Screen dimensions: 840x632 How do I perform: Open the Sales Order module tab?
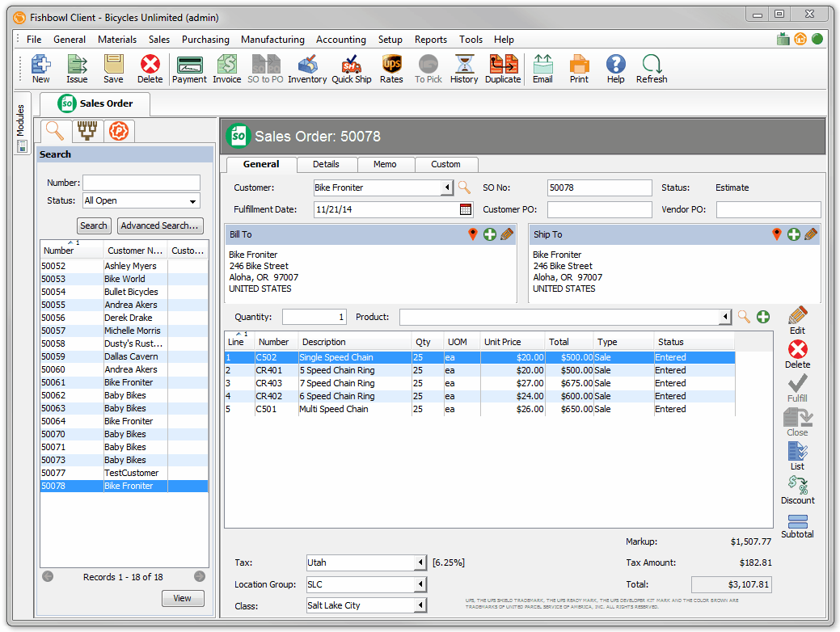(95, 103)
